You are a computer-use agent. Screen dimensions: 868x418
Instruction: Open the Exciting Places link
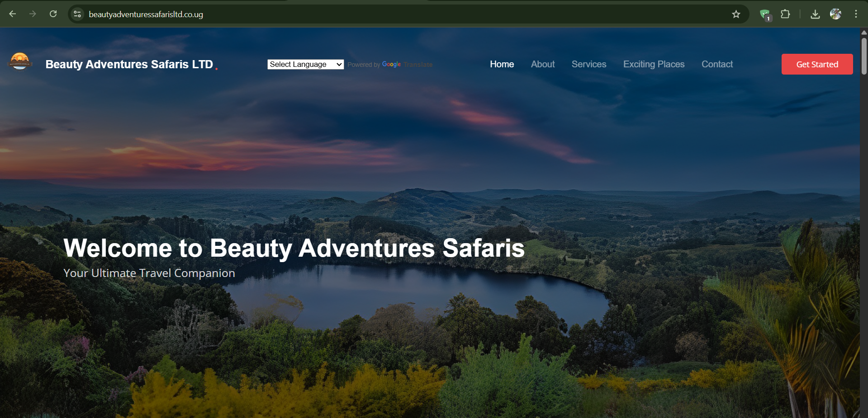(x=654, y=64)
